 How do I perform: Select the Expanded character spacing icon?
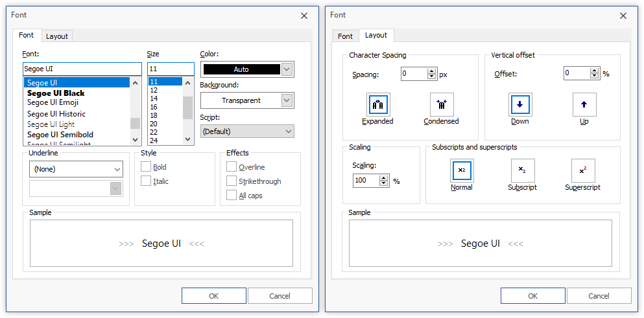click(x=378, y=105)
